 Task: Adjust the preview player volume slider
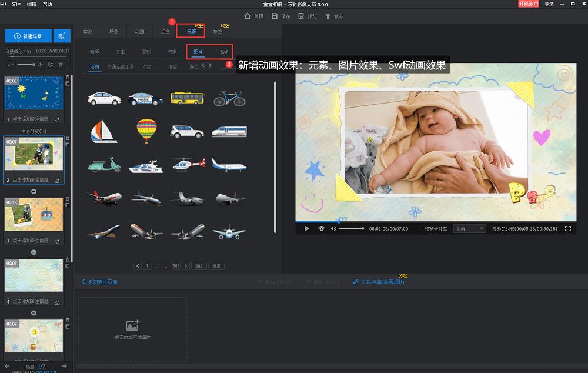click(352, 228)
